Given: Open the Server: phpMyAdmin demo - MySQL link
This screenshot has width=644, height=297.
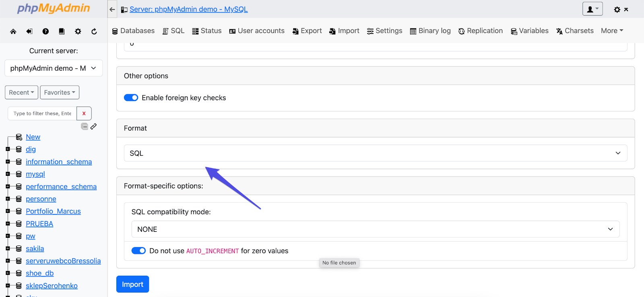Looking at the screenshot, I should click(188, 9).
